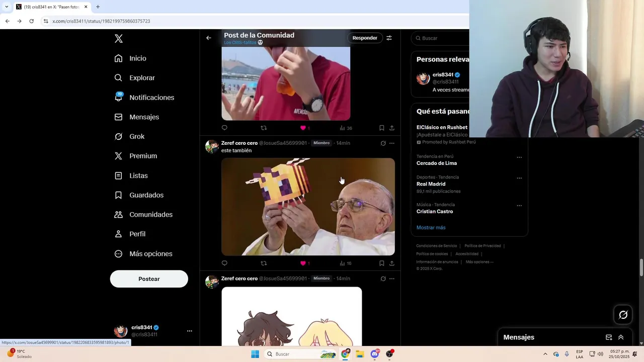Show hidden system tray icons
Screen dimensions: 644x362
[x=545, y=354]
